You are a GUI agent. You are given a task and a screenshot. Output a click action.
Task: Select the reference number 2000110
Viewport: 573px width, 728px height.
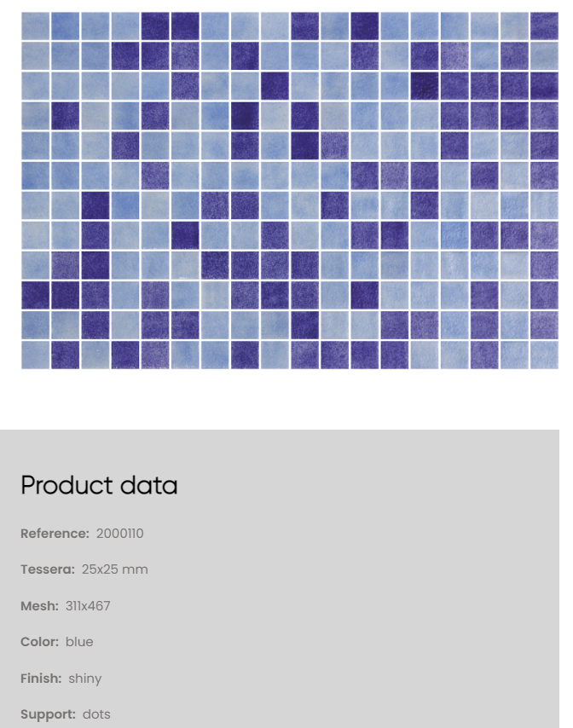click(120, 534)
